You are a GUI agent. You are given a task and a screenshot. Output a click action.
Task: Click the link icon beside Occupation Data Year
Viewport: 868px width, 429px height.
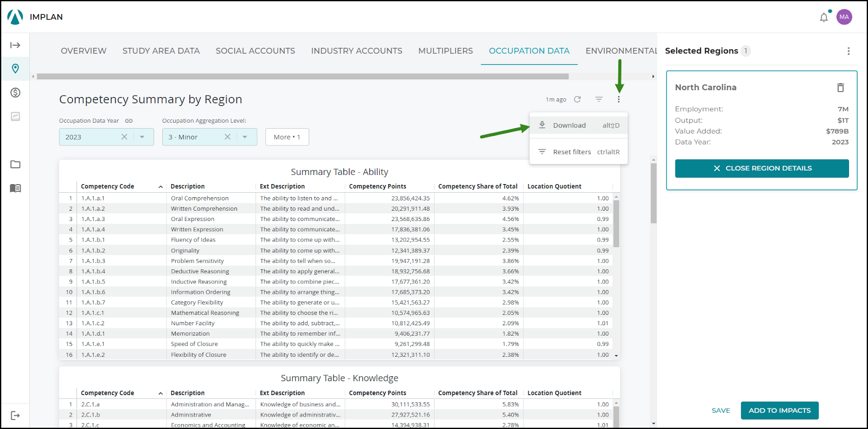pos(129,121)
